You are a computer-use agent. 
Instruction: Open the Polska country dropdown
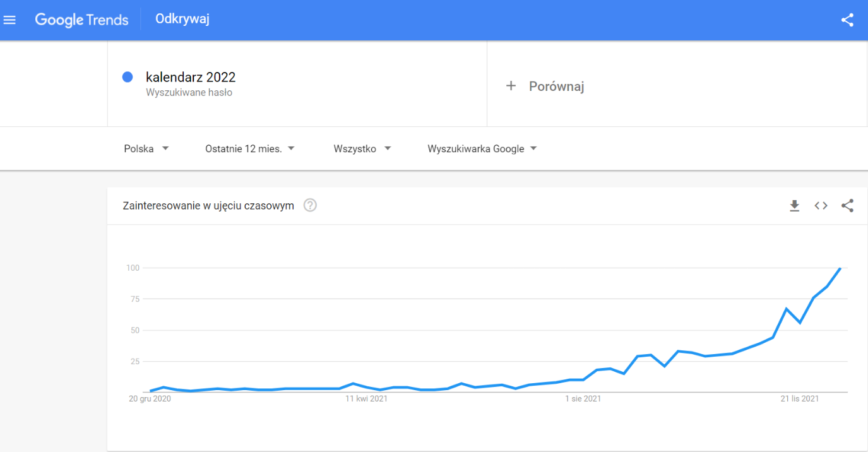tap(146, 149)
